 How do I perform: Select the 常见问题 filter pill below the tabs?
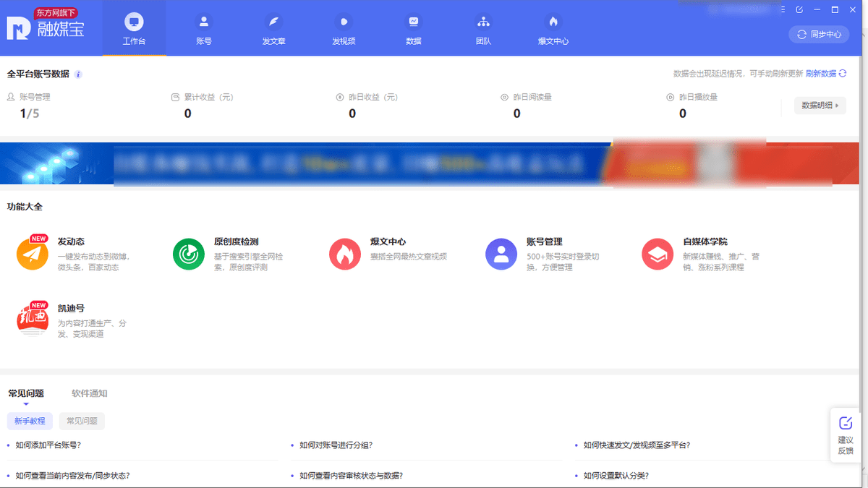tap(82, 421)
